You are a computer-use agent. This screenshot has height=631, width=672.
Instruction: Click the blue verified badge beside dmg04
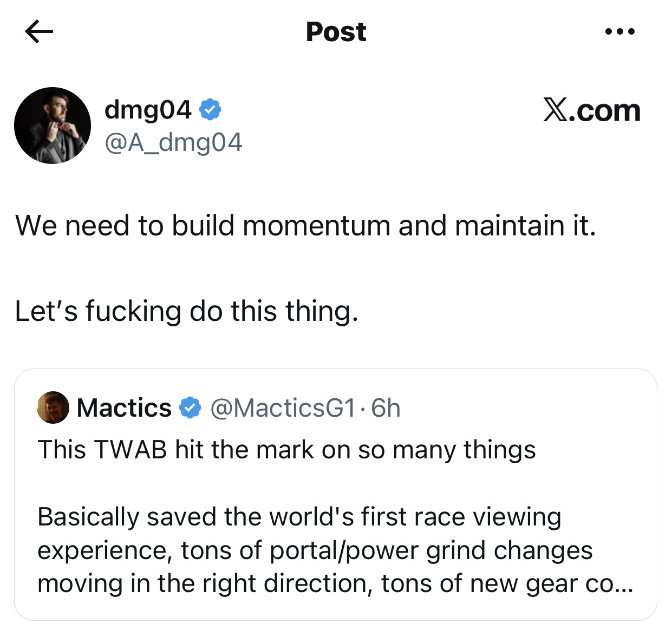210,110
